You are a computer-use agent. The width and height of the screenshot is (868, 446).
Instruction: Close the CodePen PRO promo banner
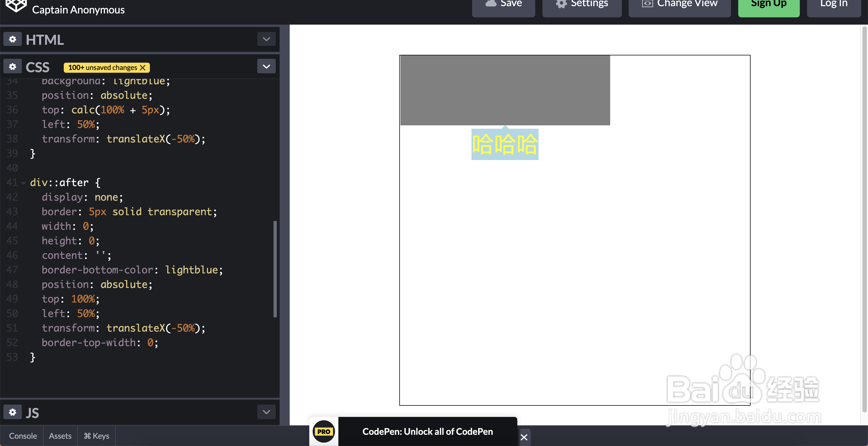coord(524,437)
